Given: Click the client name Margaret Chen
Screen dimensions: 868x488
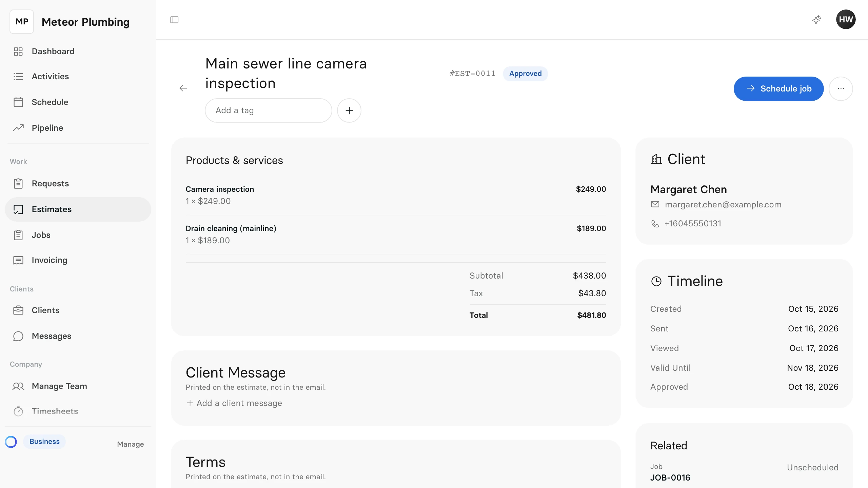Looking at the screenshot, I should point(688,189).
